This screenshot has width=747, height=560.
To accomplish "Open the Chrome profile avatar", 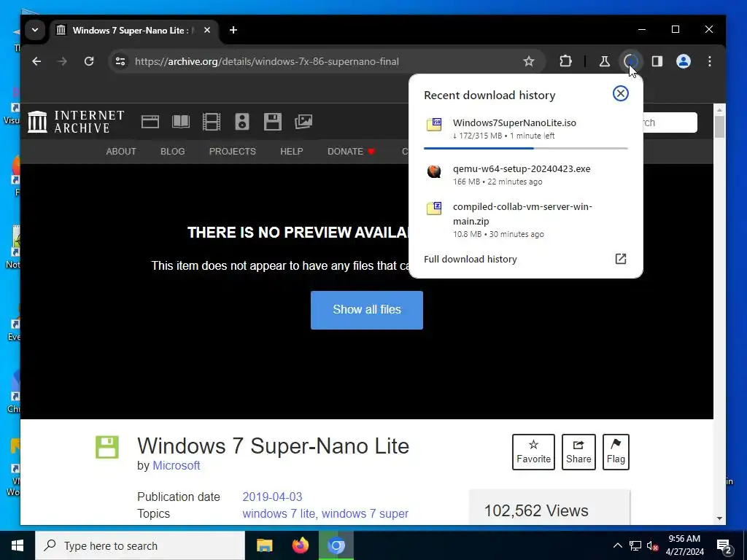I will [x=683, y=61].
